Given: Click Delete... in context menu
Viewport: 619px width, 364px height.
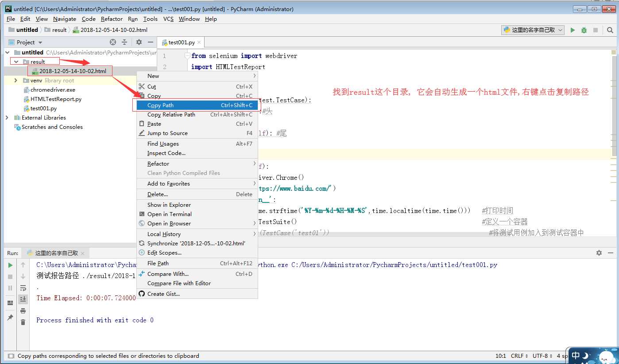Looking at the screenshot, I should pyautogui.click(x=197, y=194).
